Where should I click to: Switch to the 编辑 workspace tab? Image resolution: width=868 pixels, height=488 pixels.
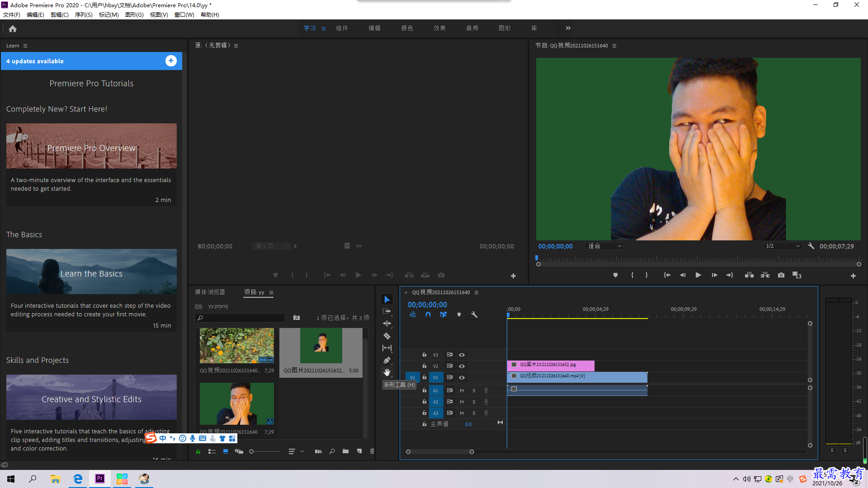pyautogui.click(x=374, y=28)
